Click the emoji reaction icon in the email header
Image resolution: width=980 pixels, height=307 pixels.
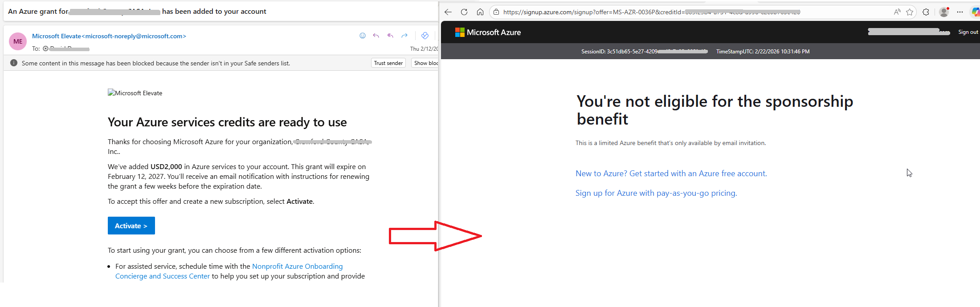[x=363, y=36]
